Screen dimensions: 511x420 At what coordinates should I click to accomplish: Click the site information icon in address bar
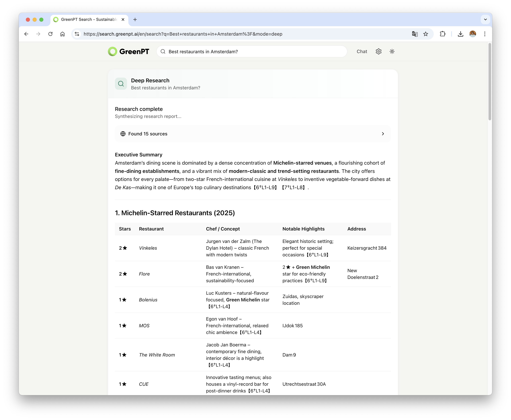tap(77, 34)
